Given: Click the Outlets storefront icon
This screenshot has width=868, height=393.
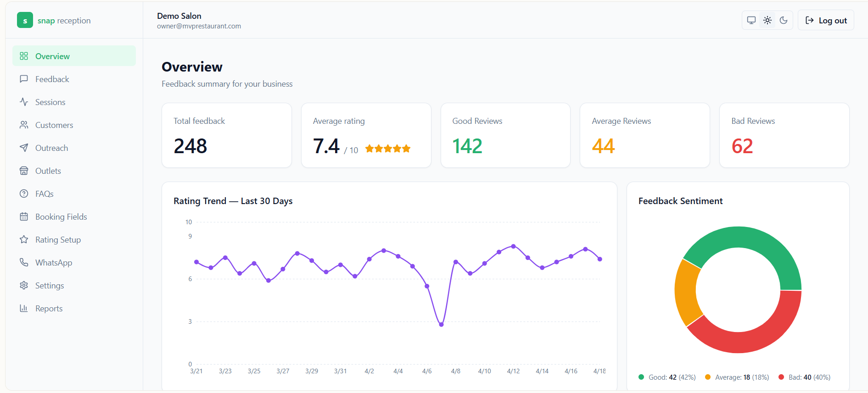Looking at the screenshot, I should (x=24, y=171).
